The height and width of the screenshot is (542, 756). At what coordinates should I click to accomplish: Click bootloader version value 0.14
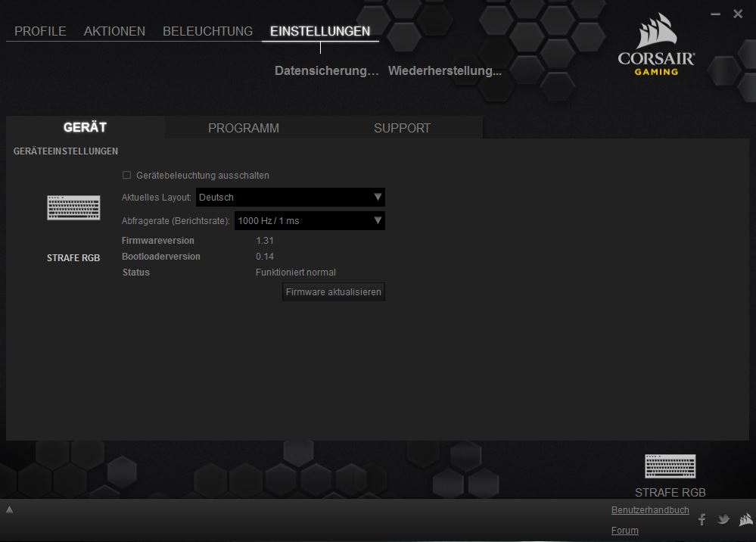tap(265, 256)
